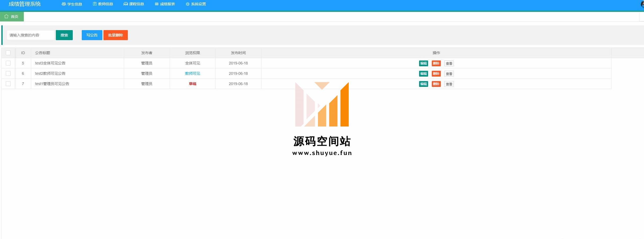Viewport: 644px width, 239px height.
Task: Click the 发布者 column header
Action: pyautogui.click(x=147, y=53)
